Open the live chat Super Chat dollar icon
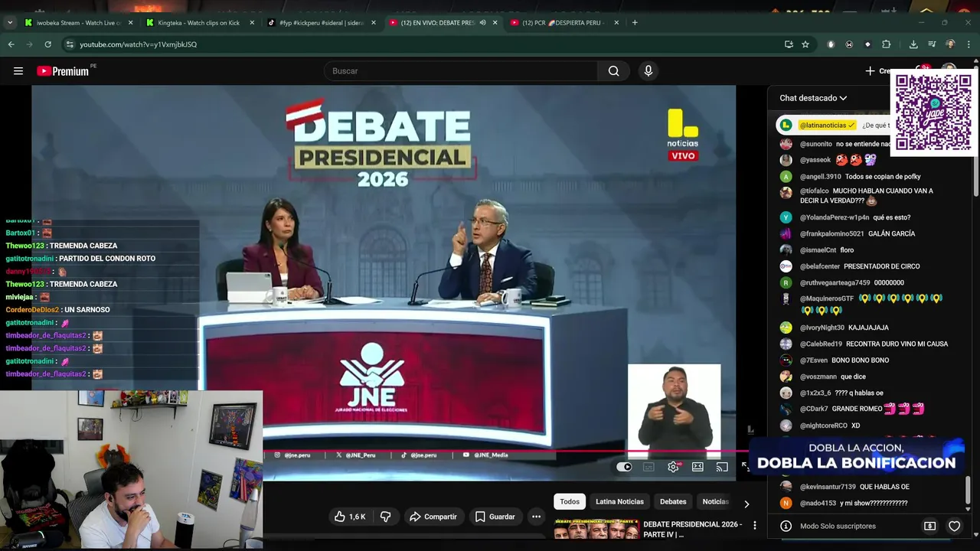 (x=929, y=526)
